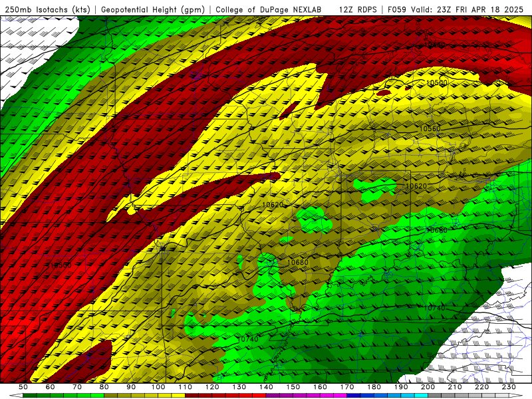Click the '70' color scale value
Screen dimensions: 532x399
pos(77,387)
